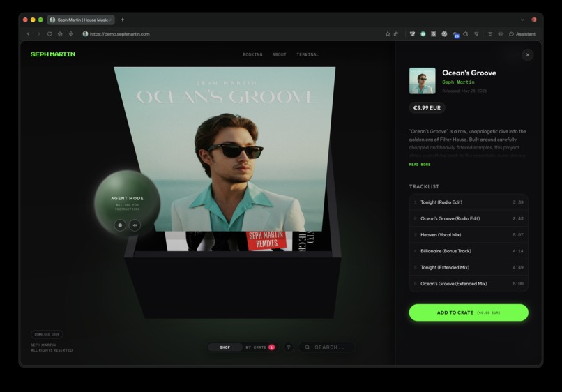The height and width of the screenshot is (392, 562).
Task: Open the Assistant panel
Action: (522, 34)
